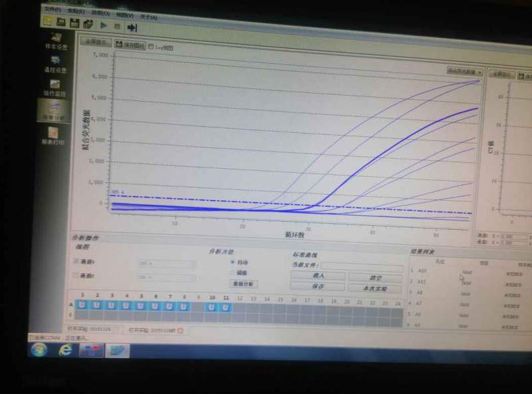The height and width of the screenshot is (394, 532).
Task: Select well A3 in the plate grid
Action: click(111, 306)
